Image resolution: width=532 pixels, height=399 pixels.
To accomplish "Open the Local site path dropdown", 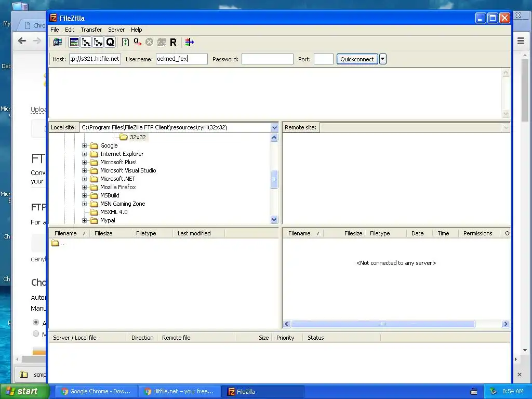I will (x=274, y=128).
